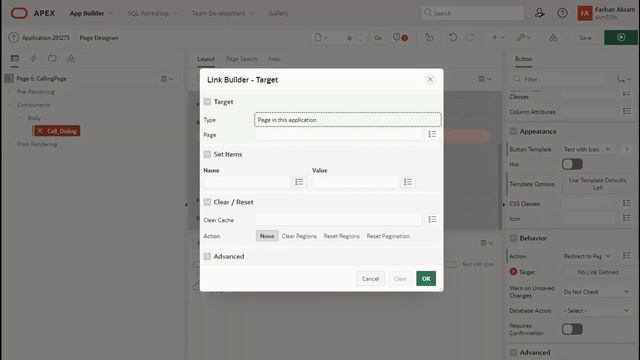Select Call_Dialog in the tree
Viewport: 640px width, 360px height.
coord(57,131)
